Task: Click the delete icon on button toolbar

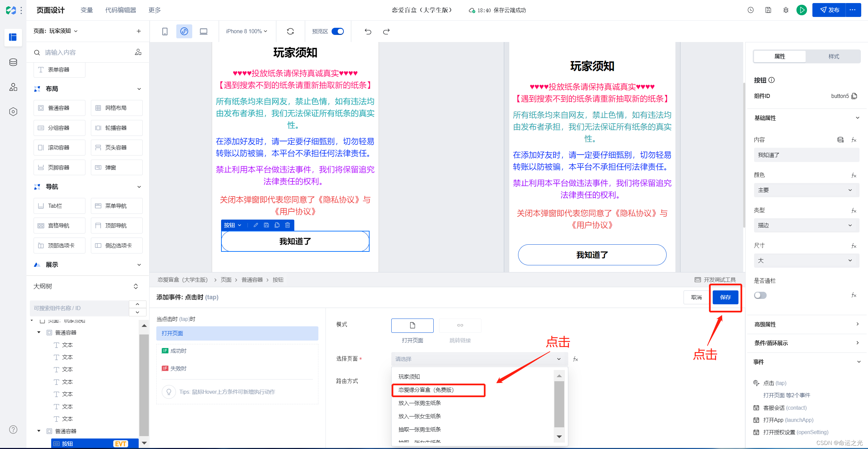Action: coord(288,225)
